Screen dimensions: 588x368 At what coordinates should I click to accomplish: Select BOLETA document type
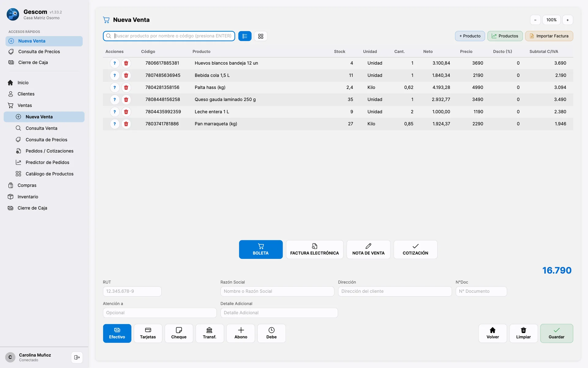click(261, 249)
